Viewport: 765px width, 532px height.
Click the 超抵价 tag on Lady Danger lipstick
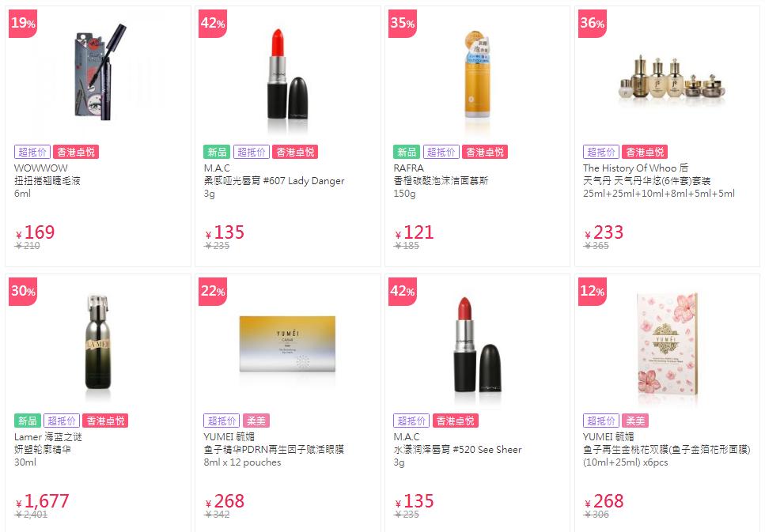click(x=252, y=152)
